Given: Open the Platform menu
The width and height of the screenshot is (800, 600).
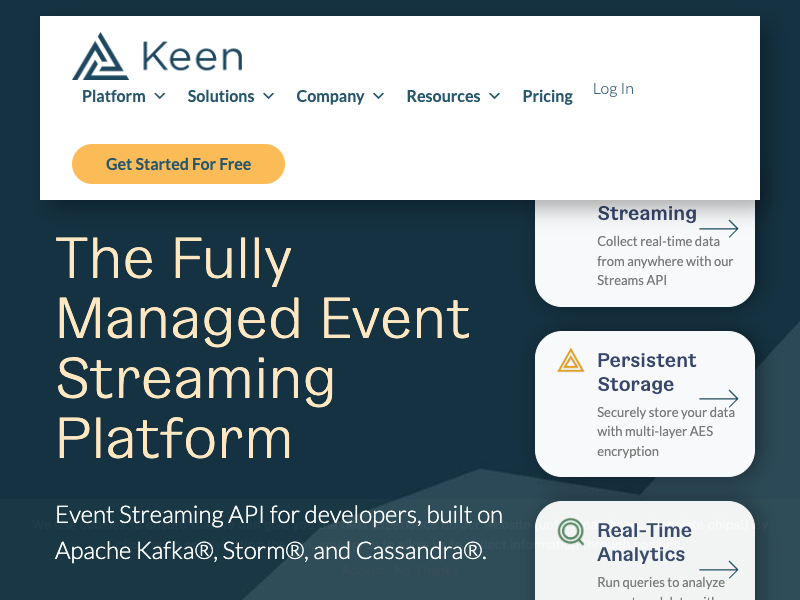Looking at the screenshot, I should 114,96.
